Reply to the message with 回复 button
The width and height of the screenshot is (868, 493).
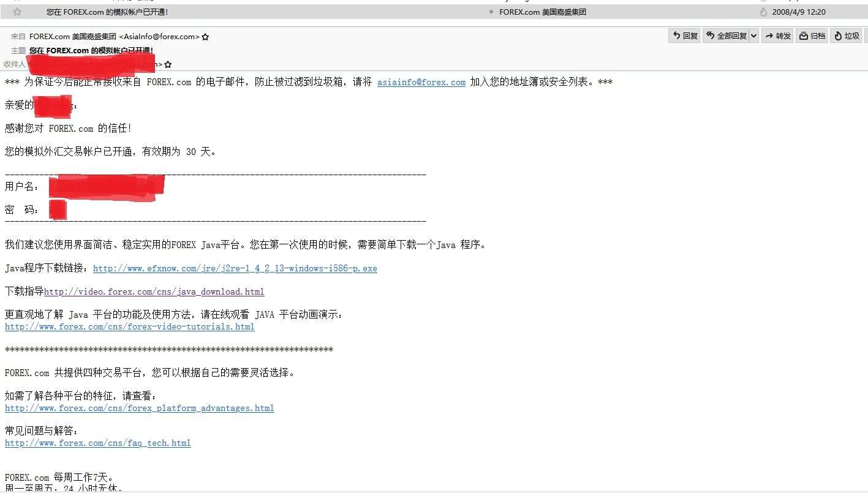click(685, 36)
